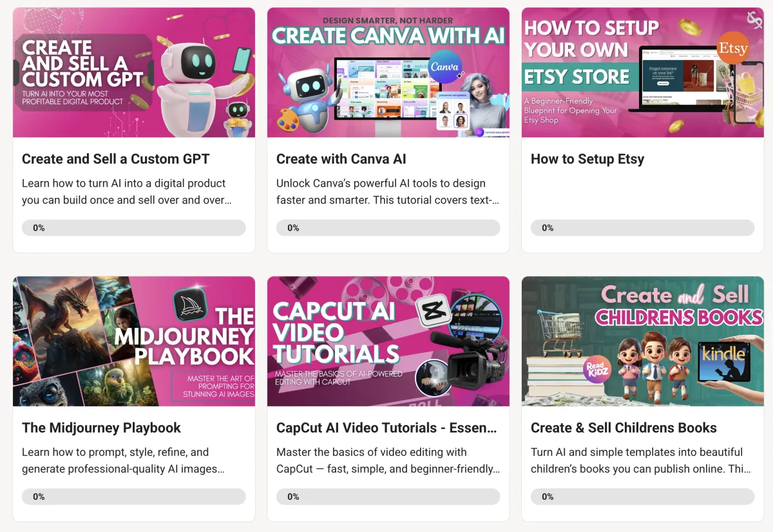The height and width of the screenshot is (532, 773).
Task: Click the CapCut AI Video Tutorials progress bar
Action: (388, 497)
